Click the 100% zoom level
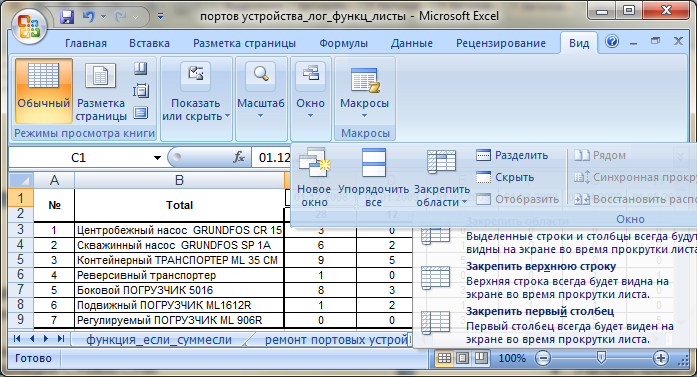Viewport: 697px width, 377px height. pyautogui.click(x=512, y=358)
